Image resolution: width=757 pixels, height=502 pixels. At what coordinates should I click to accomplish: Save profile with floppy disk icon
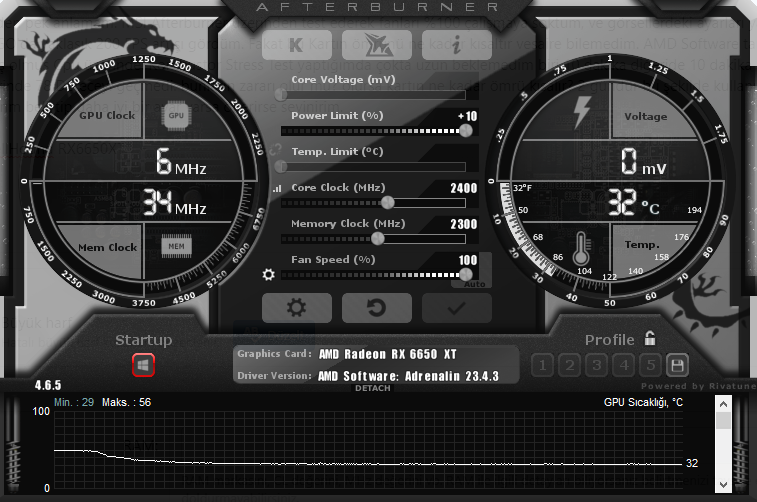[x=677, y=365]
